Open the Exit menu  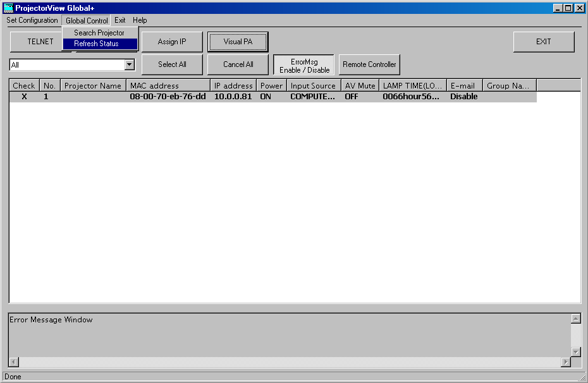[119, 20]
